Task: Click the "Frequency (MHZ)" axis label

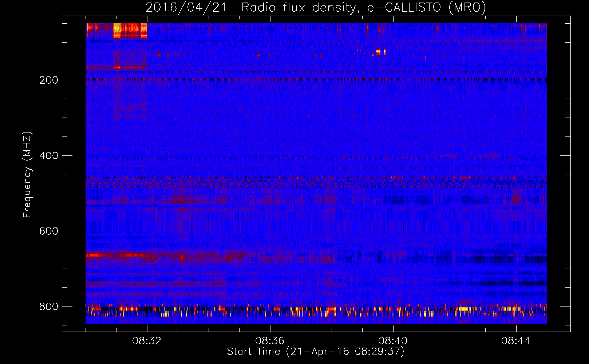Action: pyautogui.click(x=27, y=174)
